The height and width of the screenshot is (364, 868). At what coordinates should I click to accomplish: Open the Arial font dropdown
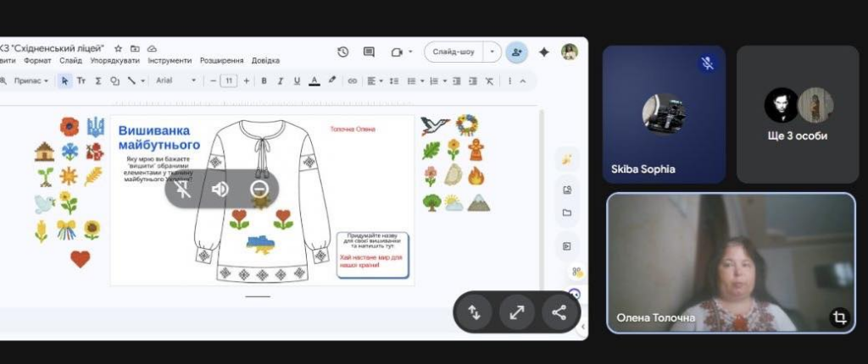click(176, 80)
